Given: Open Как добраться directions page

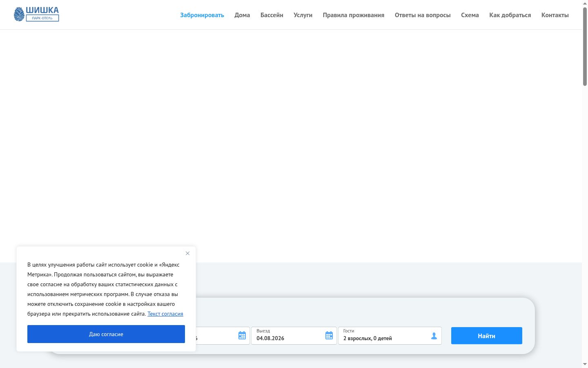Looking at the screenshot, I should tap(510, 15).
